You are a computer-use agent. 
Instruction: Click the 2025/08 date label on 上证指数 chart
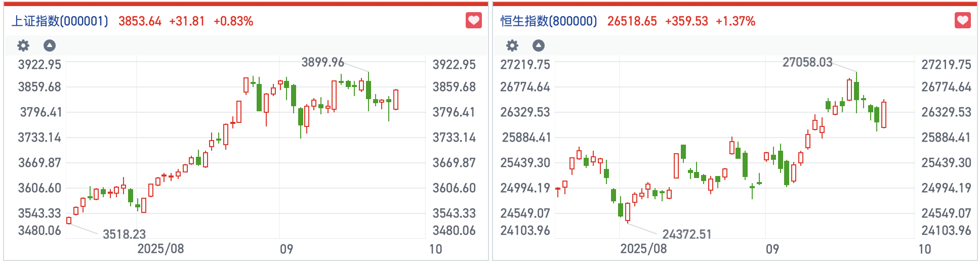[x=160, y=249]
